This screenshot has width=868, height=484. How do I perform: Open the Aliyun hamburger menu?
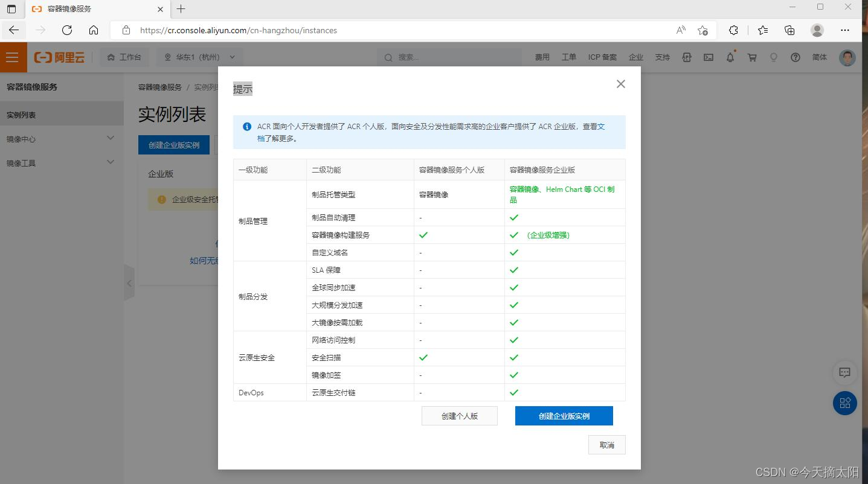coord(12,57)
